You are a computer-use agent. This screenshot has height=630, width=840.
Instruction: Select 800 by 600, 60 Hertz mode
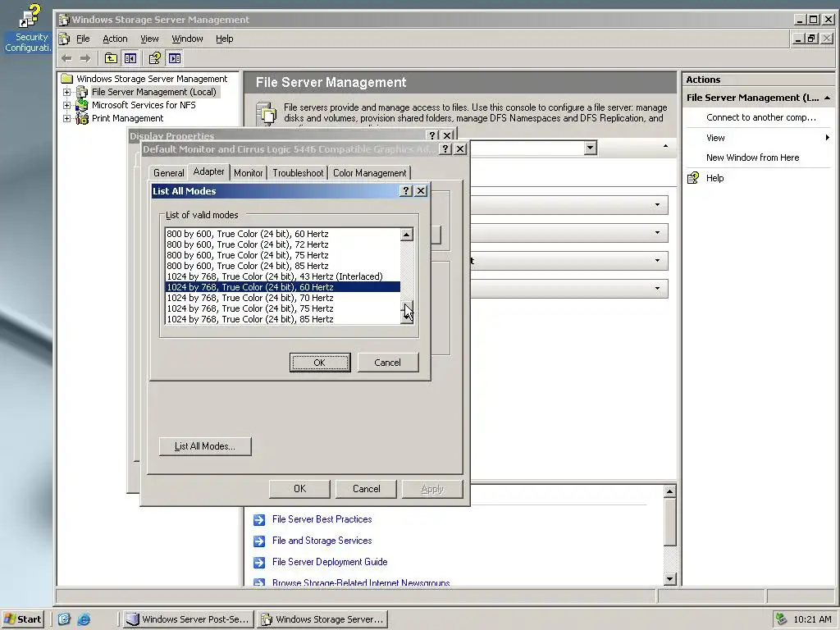[x=283, y=234]
